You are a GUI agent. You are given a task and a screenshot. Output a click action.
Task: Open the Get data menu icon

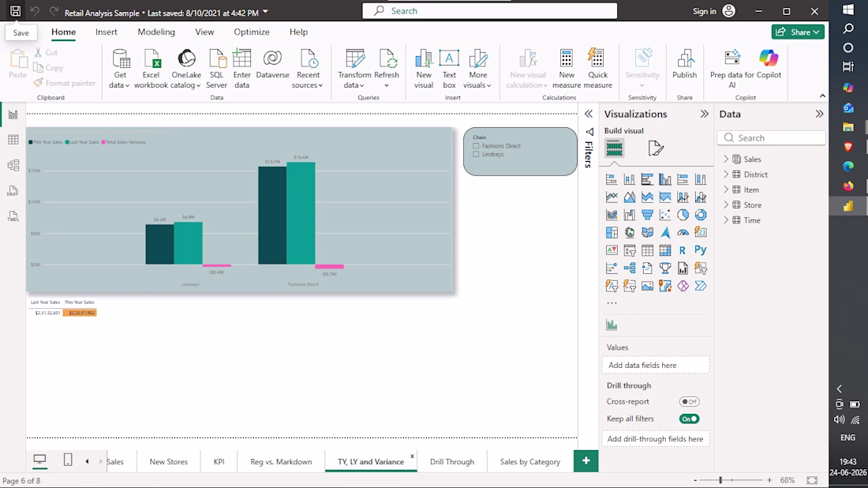pos(120,58)
